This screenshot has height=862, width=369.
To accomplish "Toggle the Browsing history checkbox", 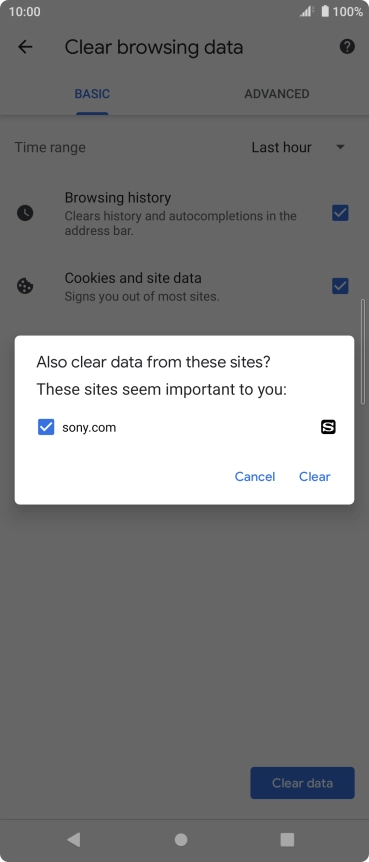I will click(x=340, y=213).
